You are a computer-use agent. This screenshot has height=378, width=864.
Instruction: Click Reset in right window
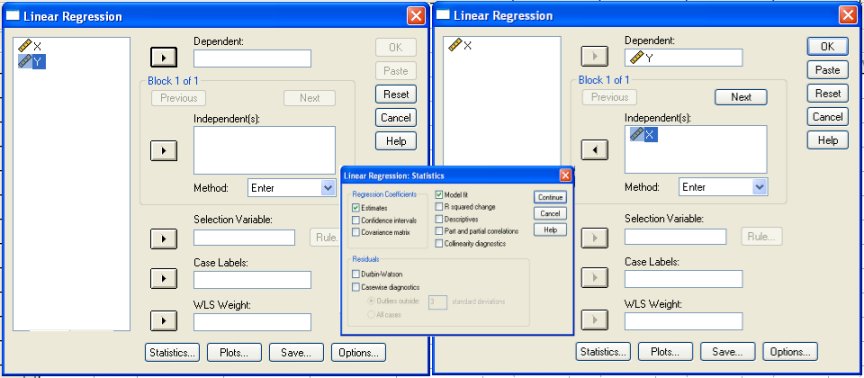point(828,93)
